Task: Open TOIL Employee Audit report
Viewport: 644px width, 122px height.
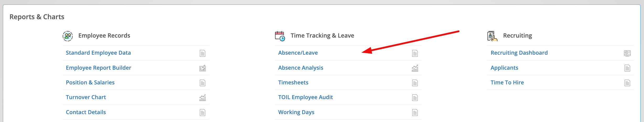Action: [x=305, y=97]
